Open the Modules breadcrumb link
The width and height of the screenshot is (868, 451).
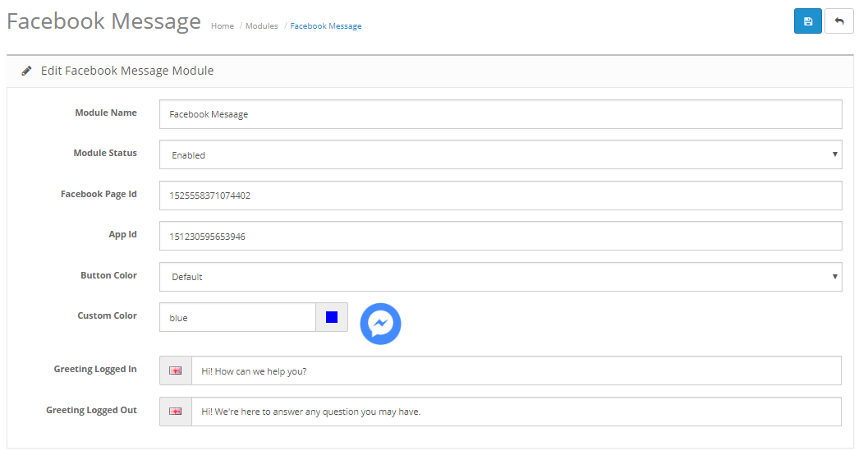(261, 26)
